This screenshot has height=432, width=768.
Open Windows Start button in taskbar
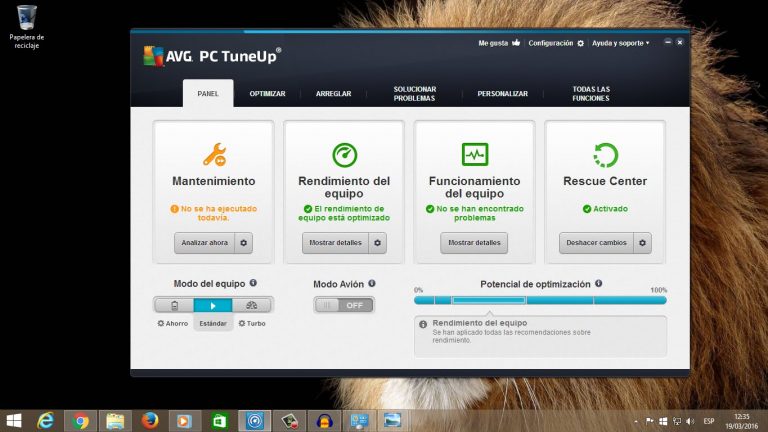(x=14, y=421)
